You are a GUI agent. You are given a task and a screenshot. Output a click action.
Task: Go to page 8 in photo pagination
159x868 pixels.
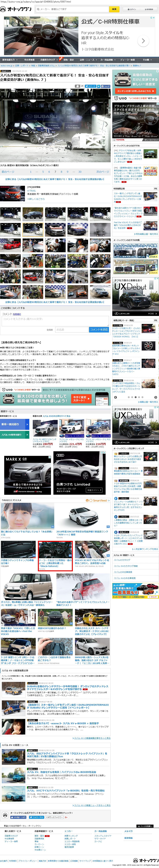[x=61, y=172]
